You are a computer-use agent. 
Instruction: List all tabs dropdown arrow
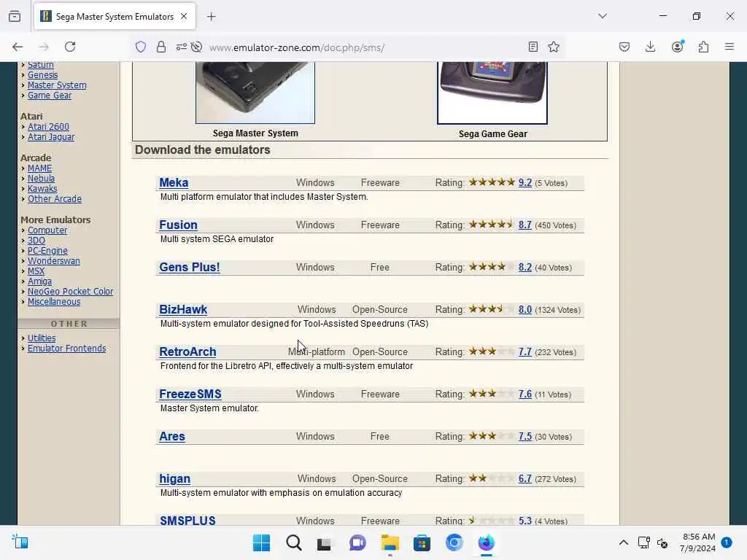[x=603, y=16]
